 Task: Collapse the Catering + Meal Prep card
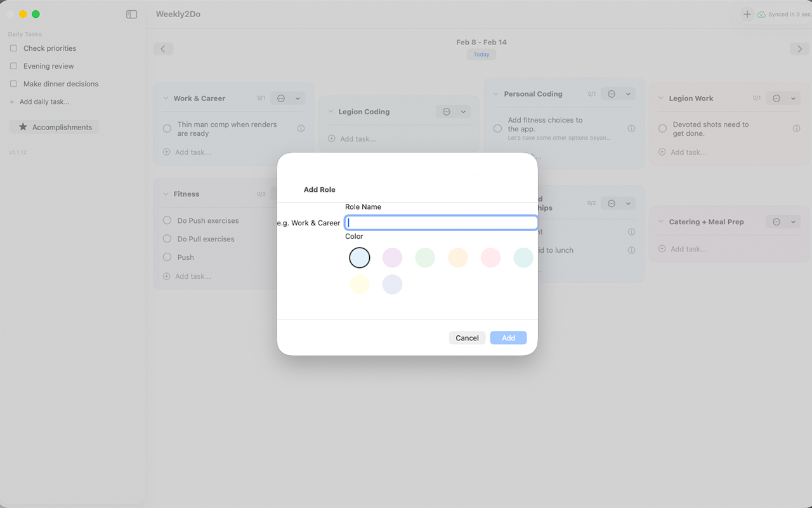661,222
